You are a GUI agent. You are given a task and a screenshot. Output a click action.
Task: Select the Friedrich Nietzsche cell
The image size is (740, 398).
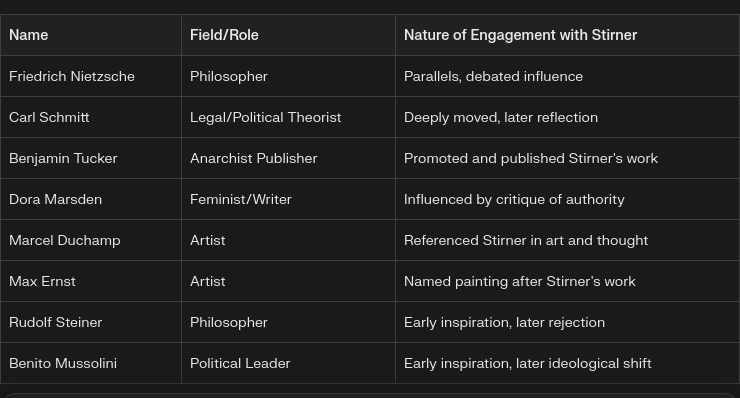[91, 76]
